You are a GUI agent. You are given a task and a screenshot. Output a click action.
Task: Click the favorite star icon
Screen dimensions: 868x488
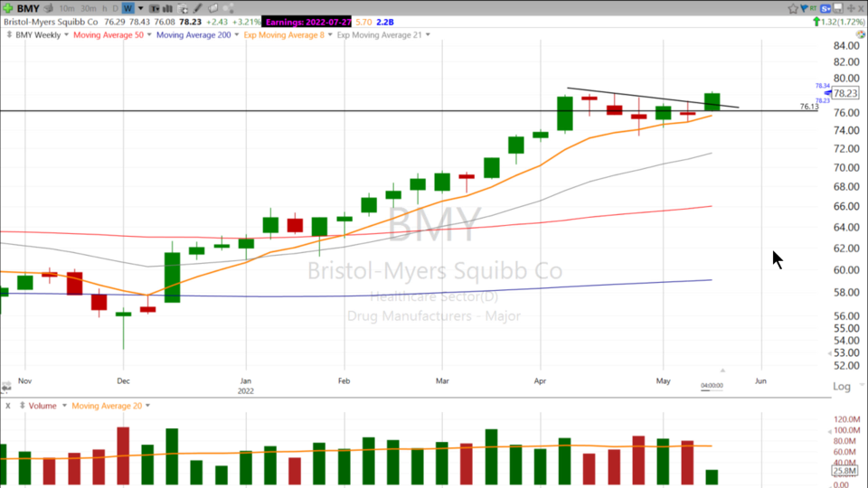[793, 8]
